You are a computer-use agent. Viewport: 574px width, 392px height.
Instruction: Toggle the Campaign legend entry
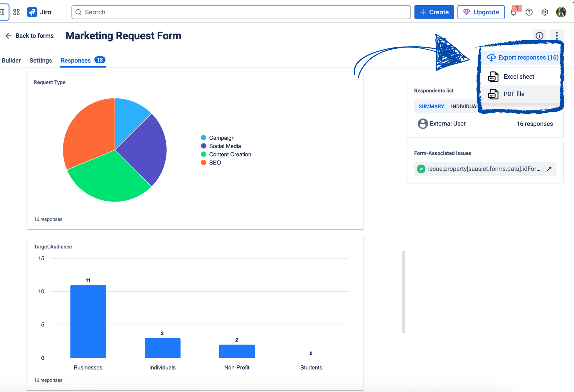pyautogui.click(x=221, y=138)
